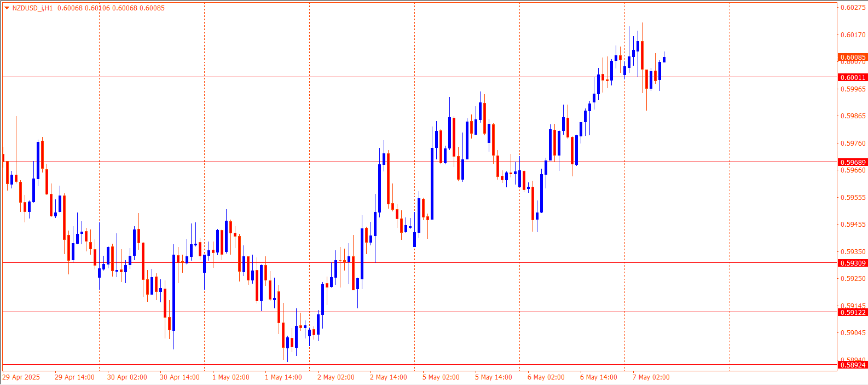Click the NZDUSD_i,H1 chart title text

tap(33, 8)
